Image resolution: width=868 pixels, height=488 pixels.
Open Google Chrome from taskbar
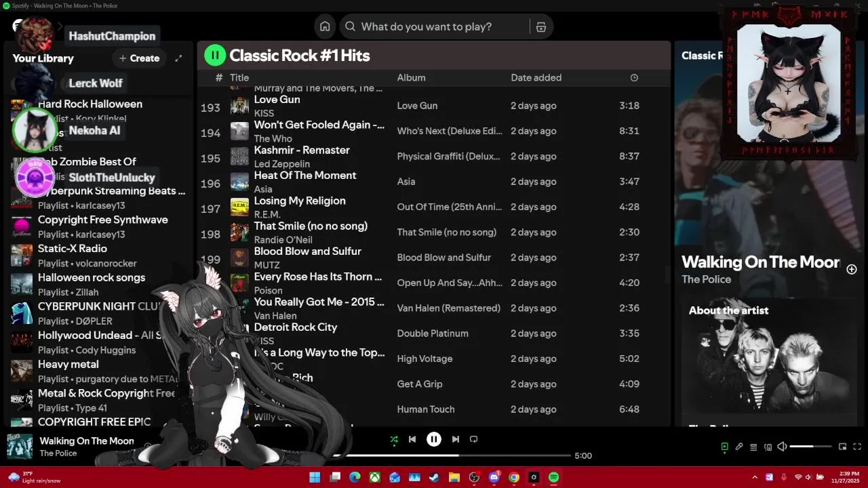coord(514,477)
